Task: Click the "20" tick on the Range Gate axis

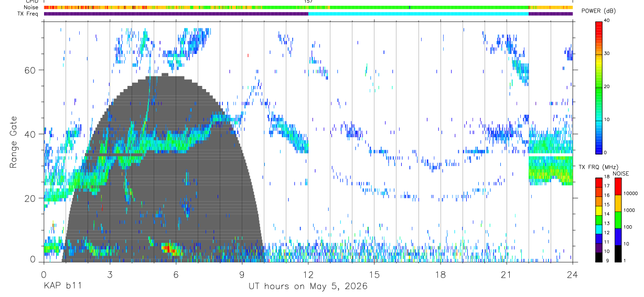Action: [31, 198]
